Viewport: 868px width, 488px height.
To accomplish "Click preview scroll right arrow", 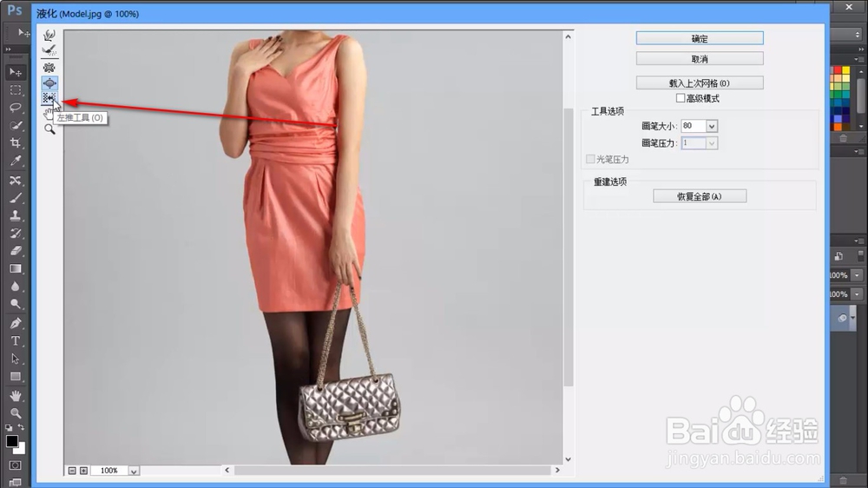I will pyautogui.click(x=557, y=471).
